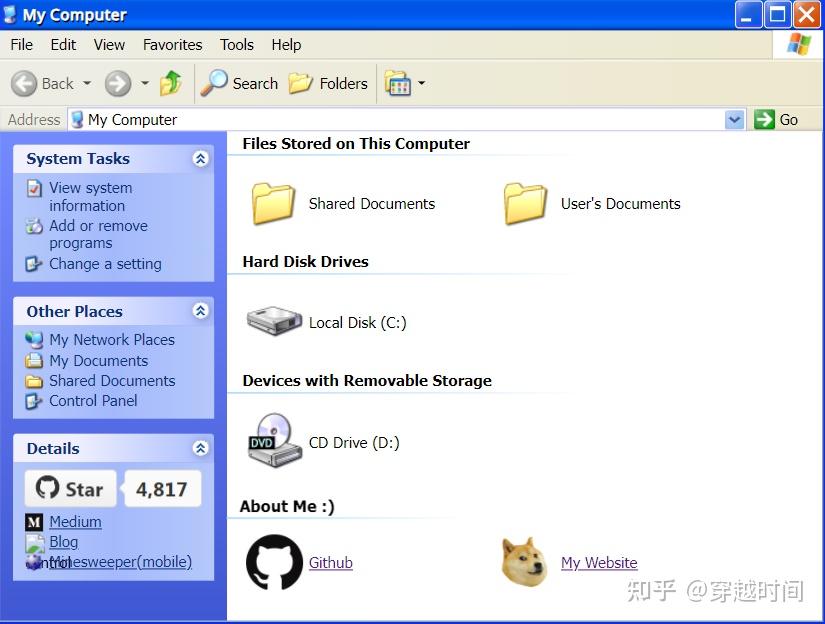
Task: Open the CD Drive (D:) icon
Action: tap(272, 441)
